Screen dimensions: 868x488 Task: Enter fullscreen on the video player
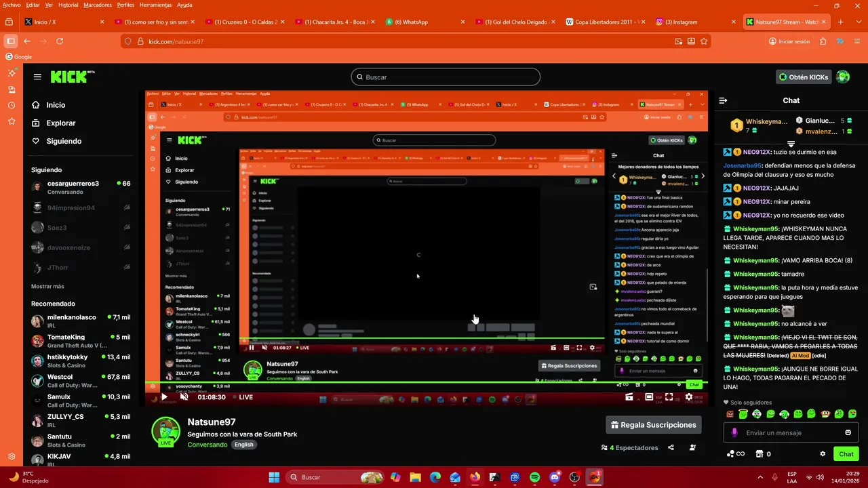[669, 397]
